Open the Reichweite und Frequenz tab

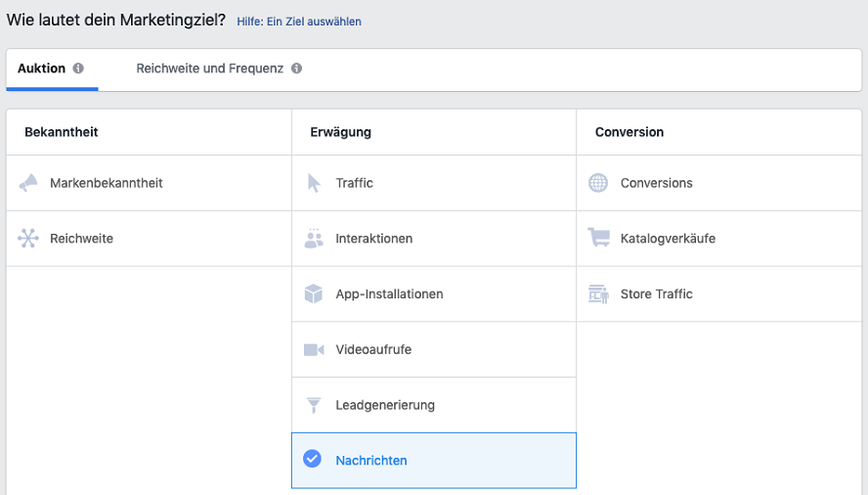pos(209,68)
